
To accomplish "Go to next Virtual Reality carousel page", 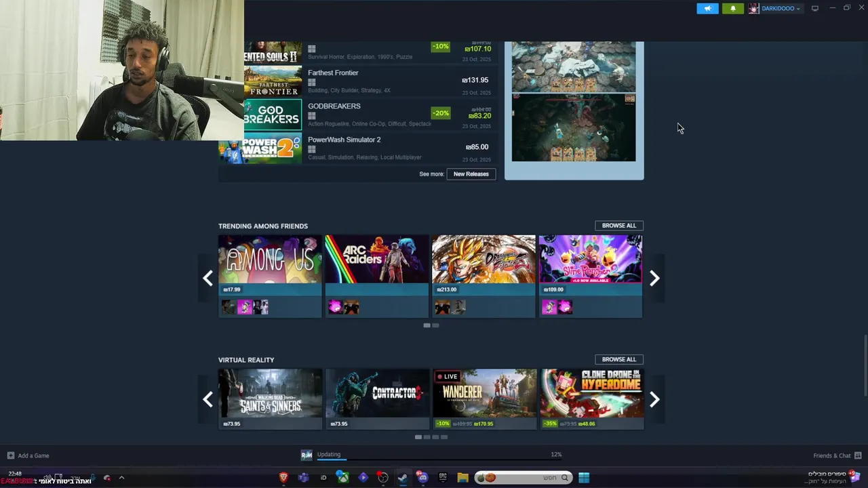I will click(x=654, y=399).
